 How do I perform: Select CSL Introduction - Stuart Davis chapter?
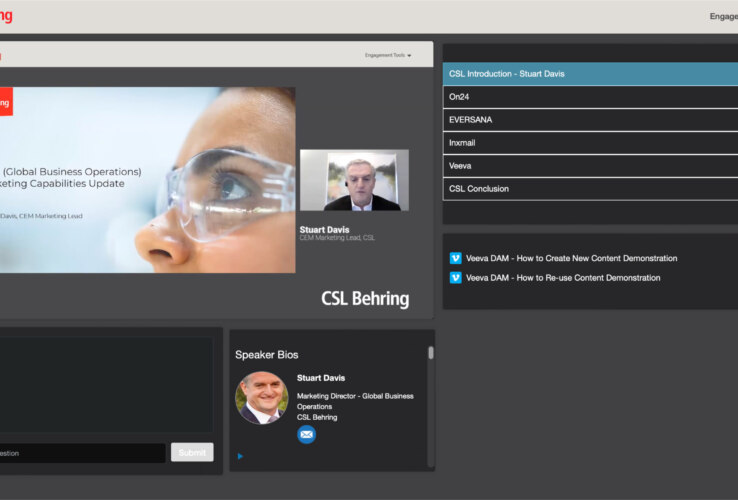(590, 74)
